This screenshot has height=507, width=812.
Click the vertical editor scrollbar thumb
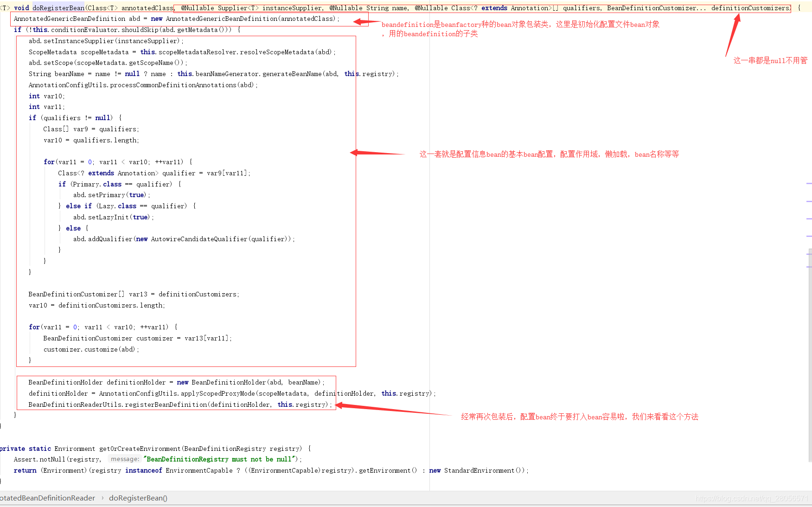coord(810,355)
